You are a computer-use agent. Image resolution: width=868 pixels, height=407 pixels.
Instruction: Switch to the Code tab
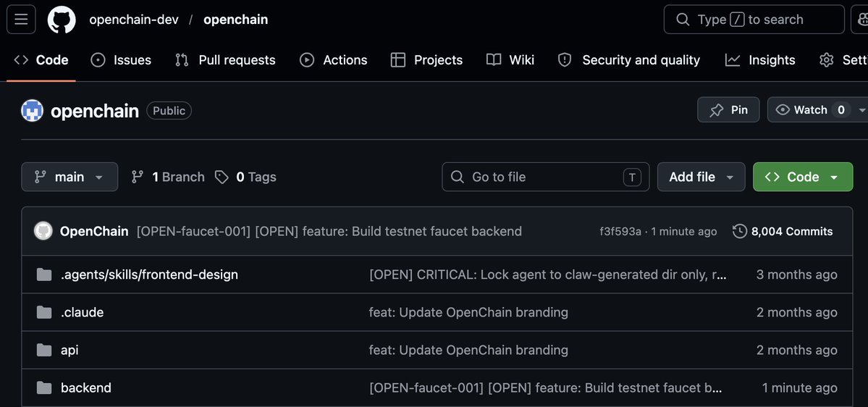[41, 60]
